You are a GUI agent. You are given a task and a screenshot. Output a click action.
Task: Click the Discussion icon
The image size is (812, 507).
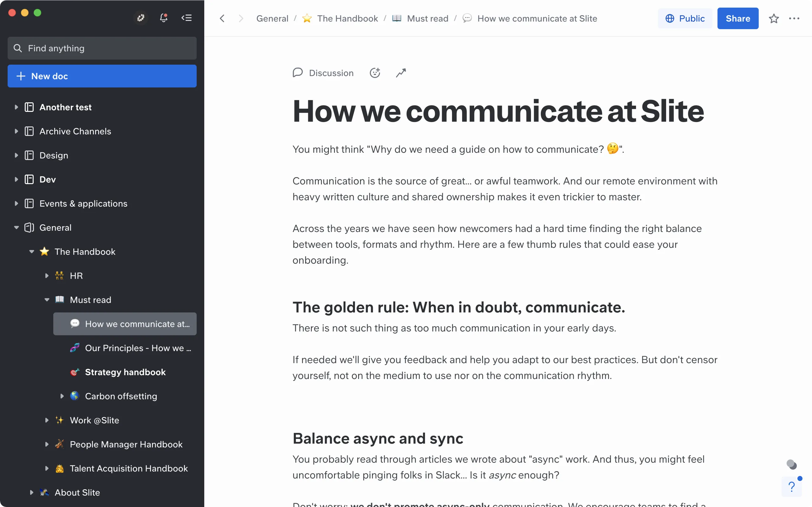coord(298,73)
